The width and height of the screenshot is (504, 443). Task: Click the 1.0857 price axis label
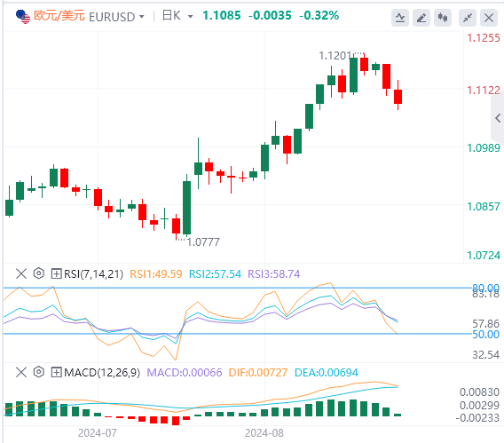[x=484, y=206]
